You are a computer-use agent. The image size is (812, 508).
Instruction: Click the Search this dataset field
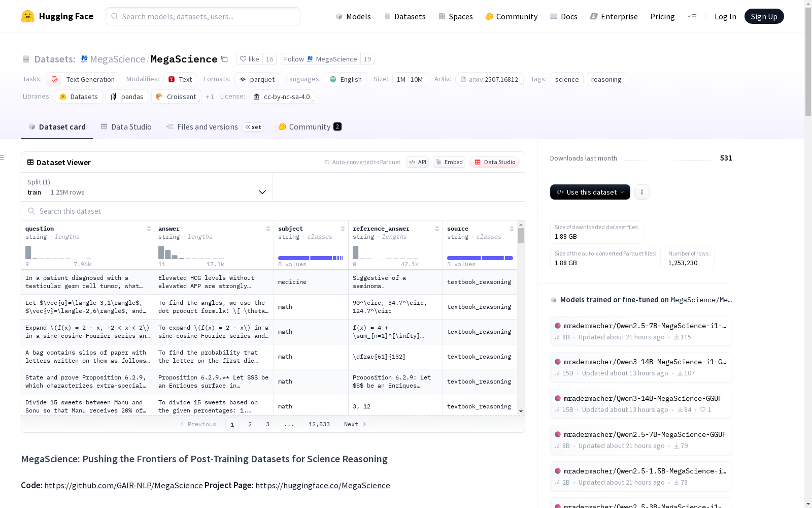tap(273, 211)
